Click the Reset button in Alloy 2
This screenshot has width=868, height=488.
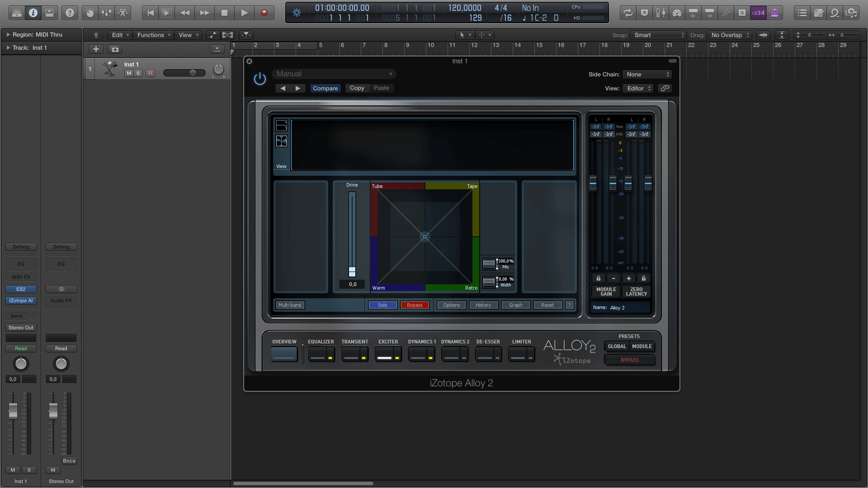point(547,305)
